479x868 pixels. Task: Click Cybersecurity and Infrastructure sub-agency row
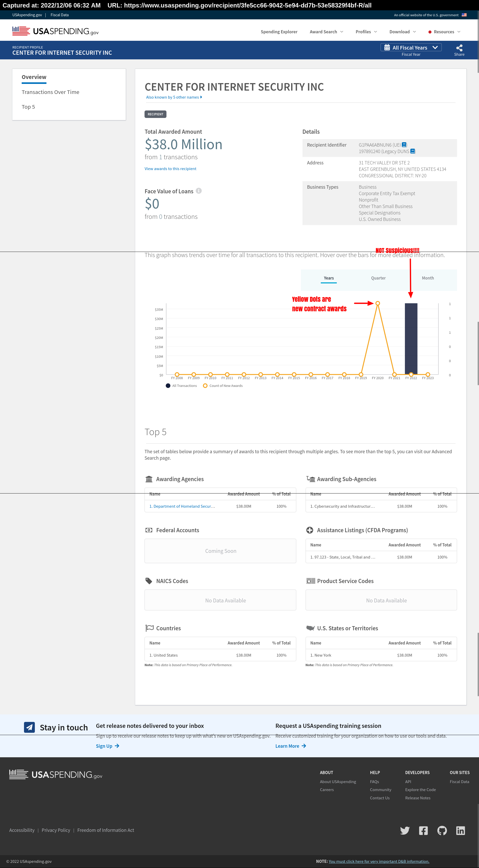coord(381,506)
